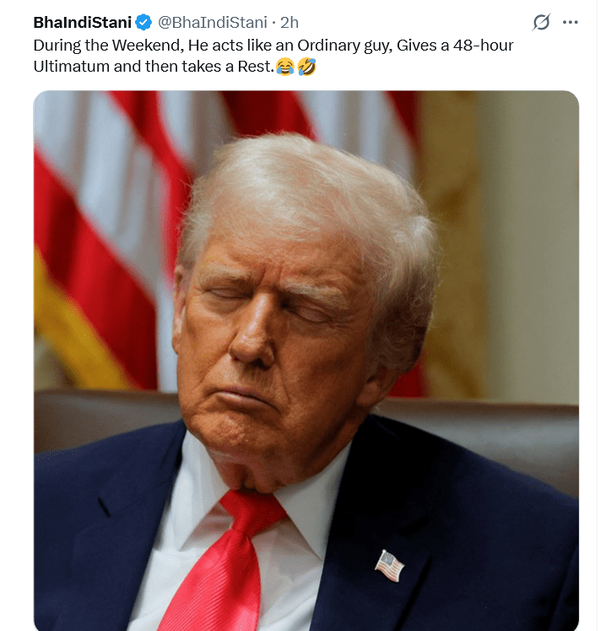Click the word "Ultimatum" in the post text
600x631 pixels.
click(x=71, y=66)
